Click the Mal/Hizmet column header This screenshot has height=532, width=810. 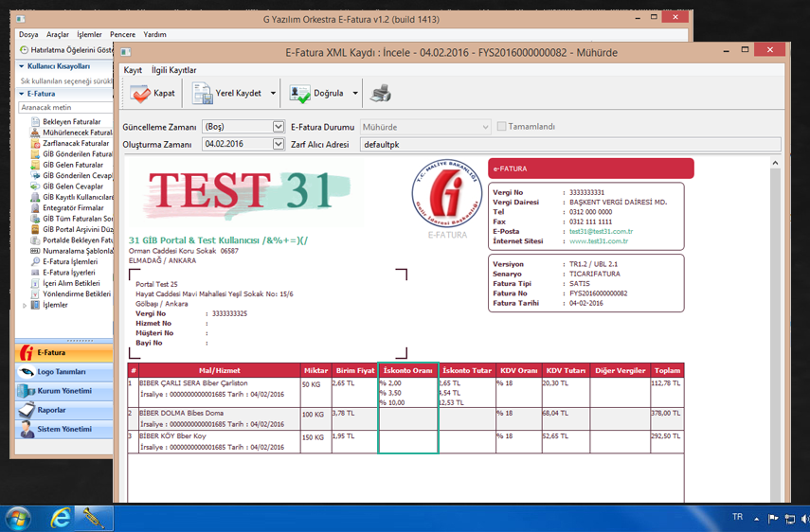pos(220,370)
